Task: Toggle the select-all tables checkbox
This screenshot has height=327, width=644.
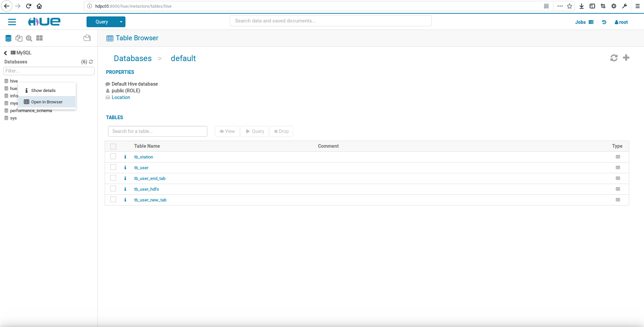Action: click(113, 146)
